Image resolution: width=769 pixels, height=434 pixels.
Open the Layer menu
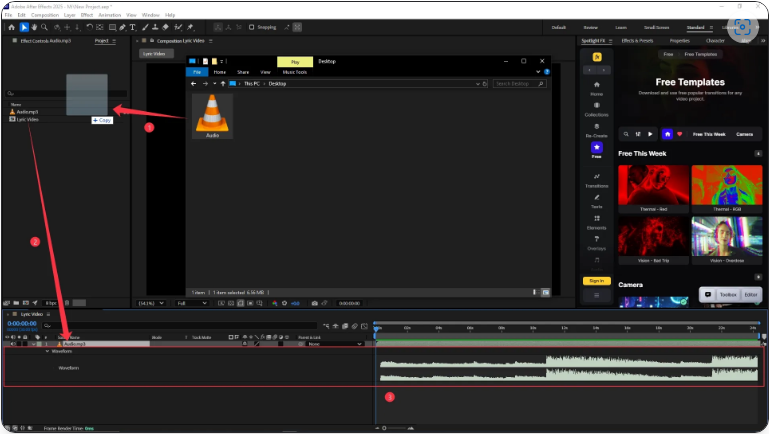(x=70, y=15)
